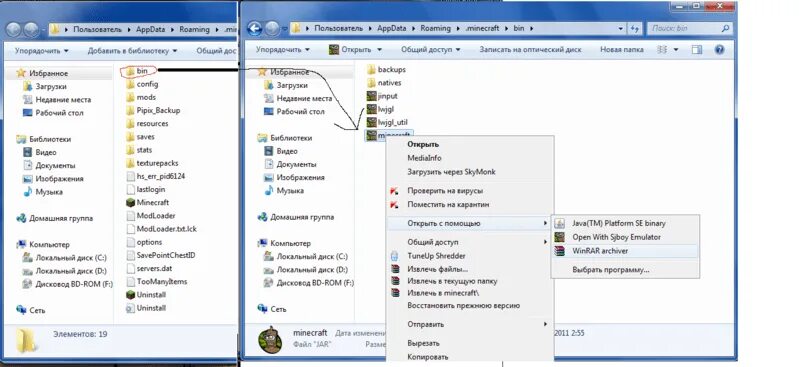The image size is (800, 367).
Task: Open the Общий доступ dropdown in right toolbar
Action: 431,50
